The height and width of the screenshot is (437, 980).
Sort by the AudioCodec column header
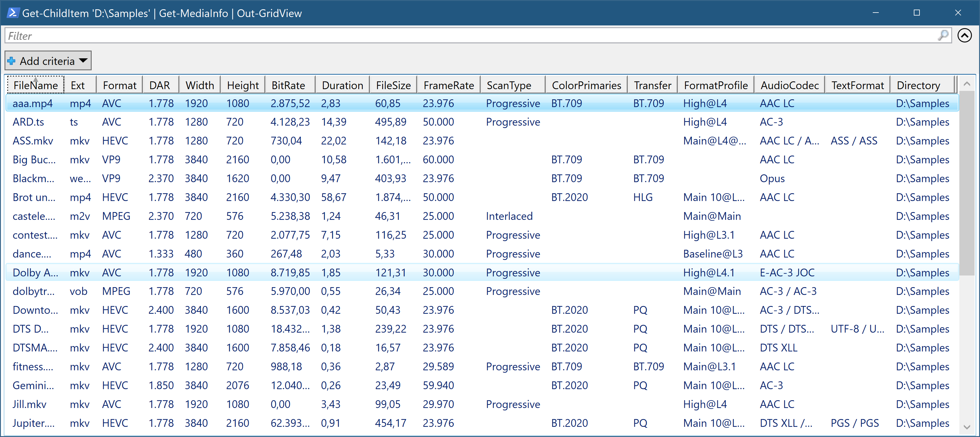tap(790, 86)
